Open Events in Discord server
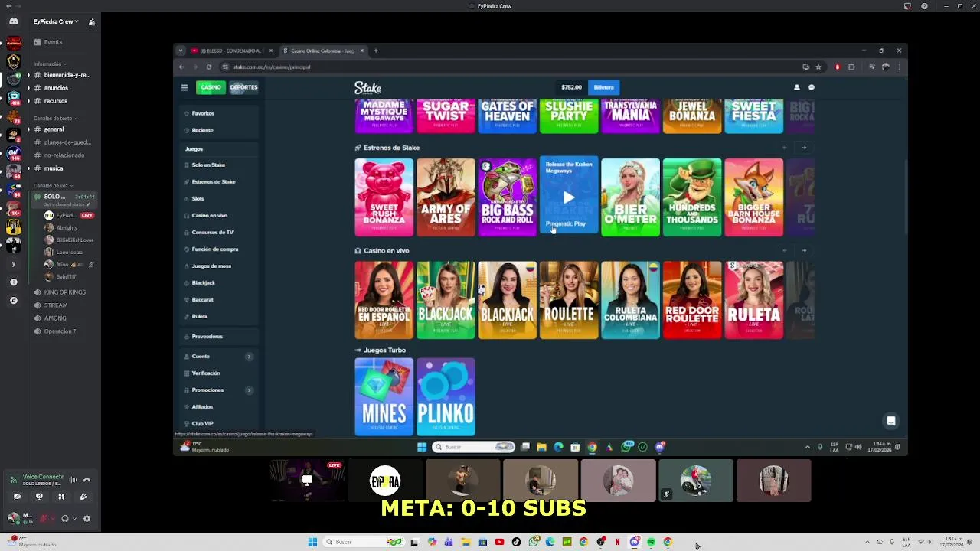The height and width of the screenshot is (551, 980). [53, 42]
